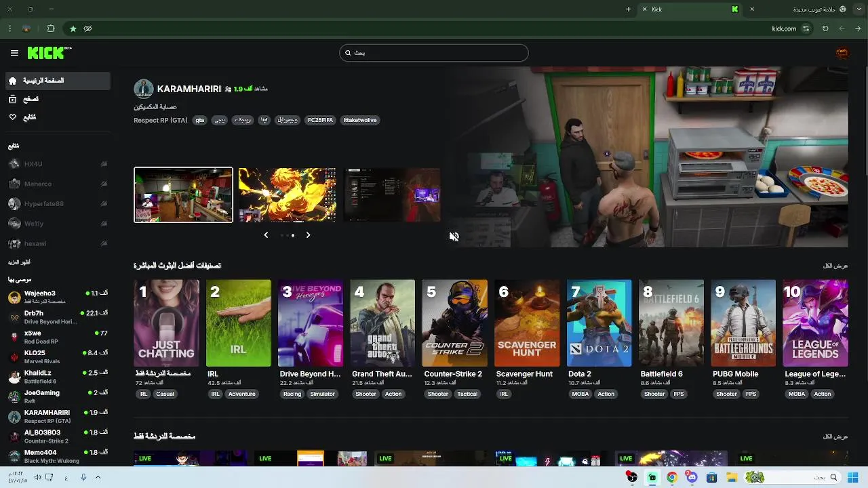Open recommended channel x5we
Viewport: 868px width, 488px height.
click(58, 337)
